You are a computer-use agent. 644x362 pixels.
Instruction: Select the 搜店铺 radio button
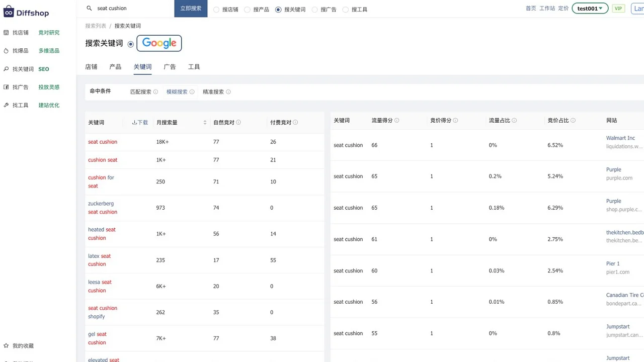coord(216,9)
